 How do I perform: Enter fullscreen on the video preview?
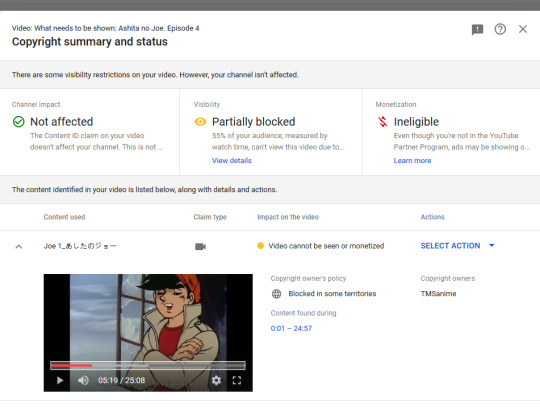pos(237,380)
